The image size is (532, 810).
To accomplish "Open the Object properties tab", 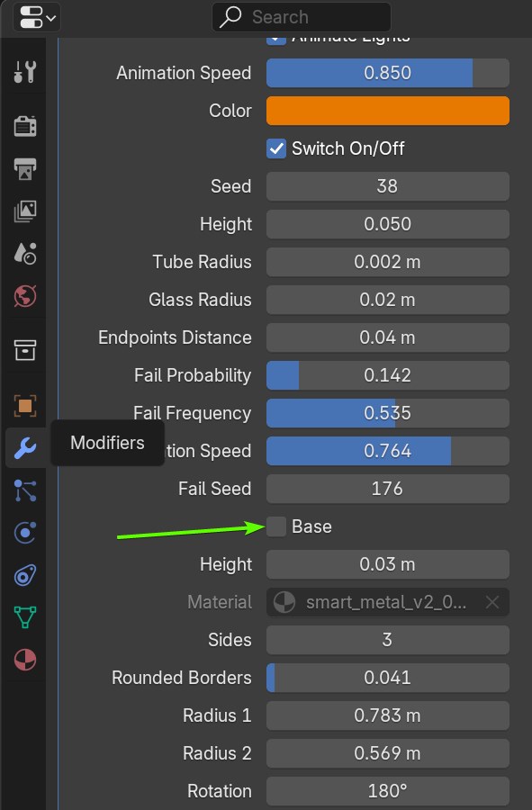I will point(25,406).
